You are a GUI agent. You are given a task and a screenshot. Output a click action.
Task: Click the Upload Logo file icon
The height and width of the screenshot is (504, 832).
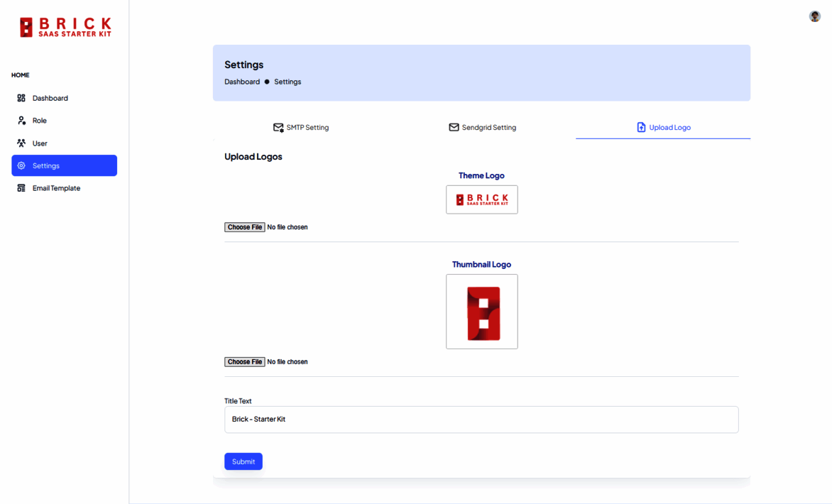point(641,128)
